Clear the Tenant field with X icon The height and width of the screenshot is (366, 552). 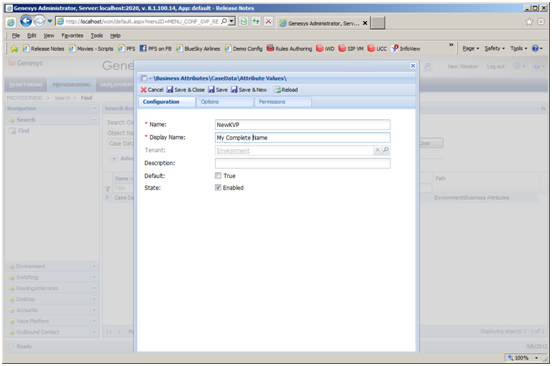tap(377, 150)
